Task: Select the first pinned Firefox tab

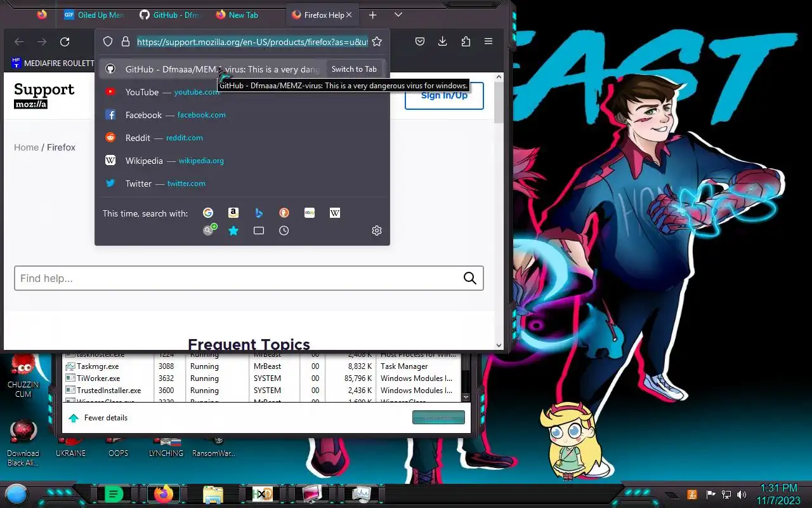Action: [42, 15]
